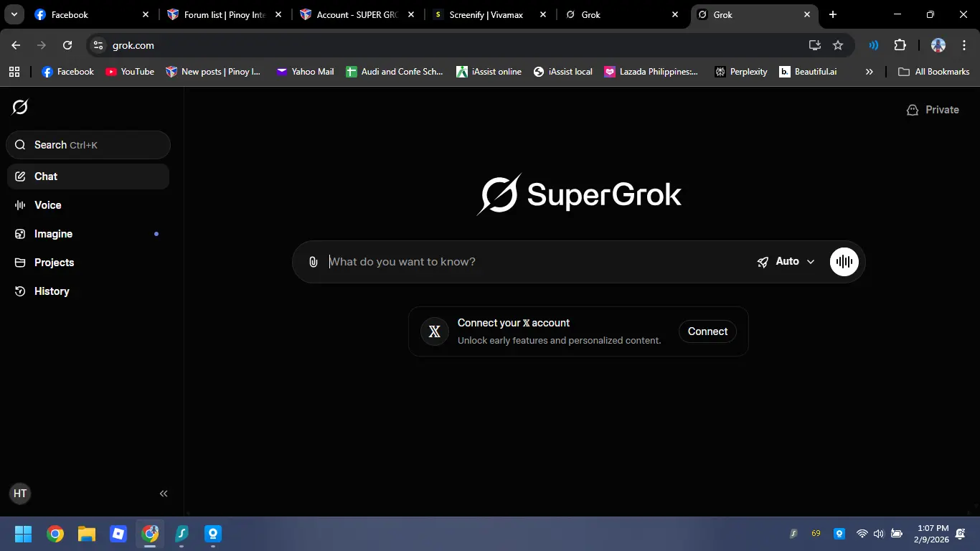Viewport: 980px width, 551px height.
Task: Click the HT profile avatar
Action: (20, 494)
